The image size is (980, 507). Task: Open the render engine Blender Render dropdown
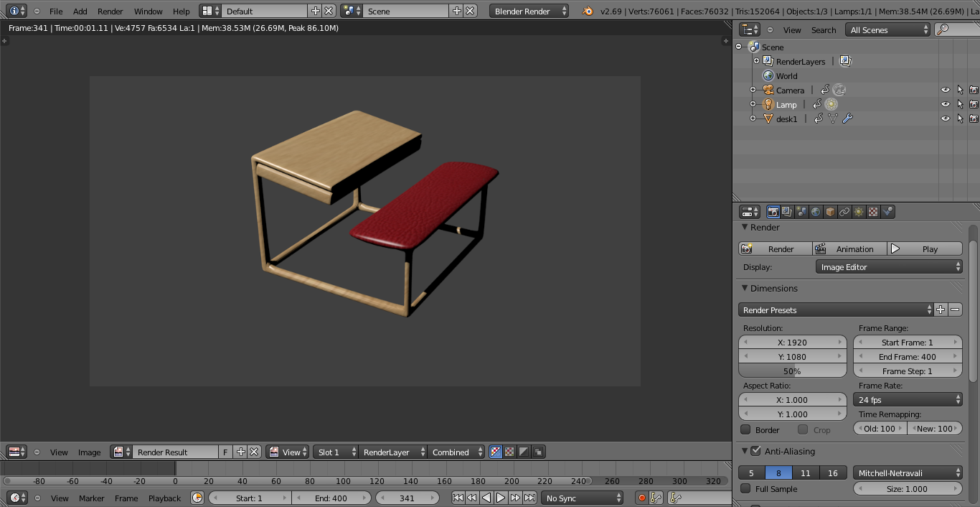coord(529,11)
